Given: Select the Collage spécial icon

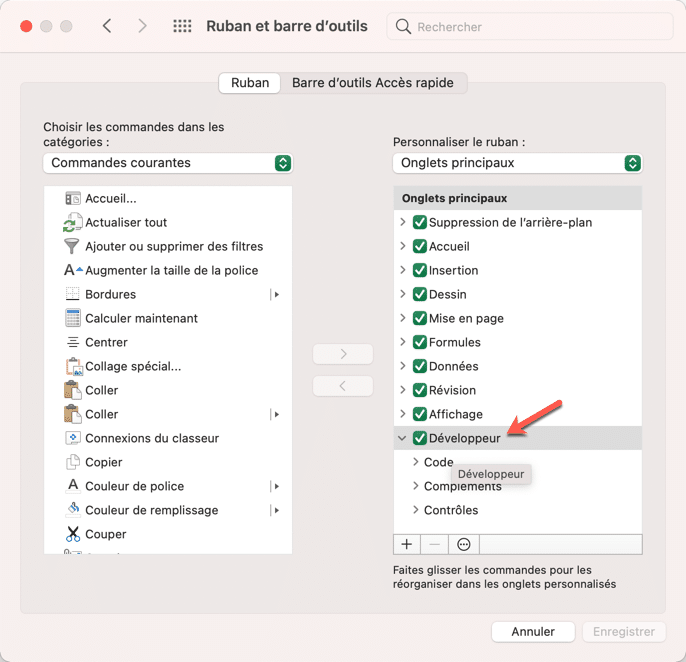Looking at the screenshot, I should [74, 367].
